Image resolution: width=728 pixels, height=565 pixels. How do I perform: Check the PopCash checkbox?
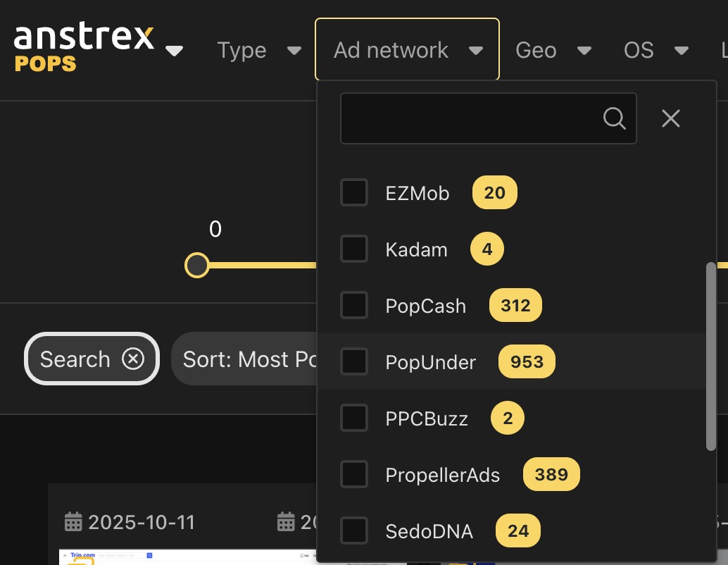[354, 305]
